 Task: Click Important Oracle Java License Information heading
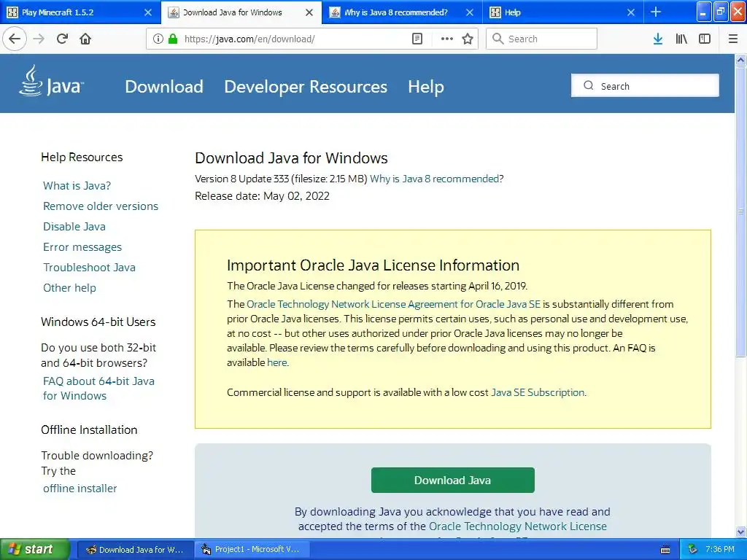pyautogui.click(x=373, y=265)
